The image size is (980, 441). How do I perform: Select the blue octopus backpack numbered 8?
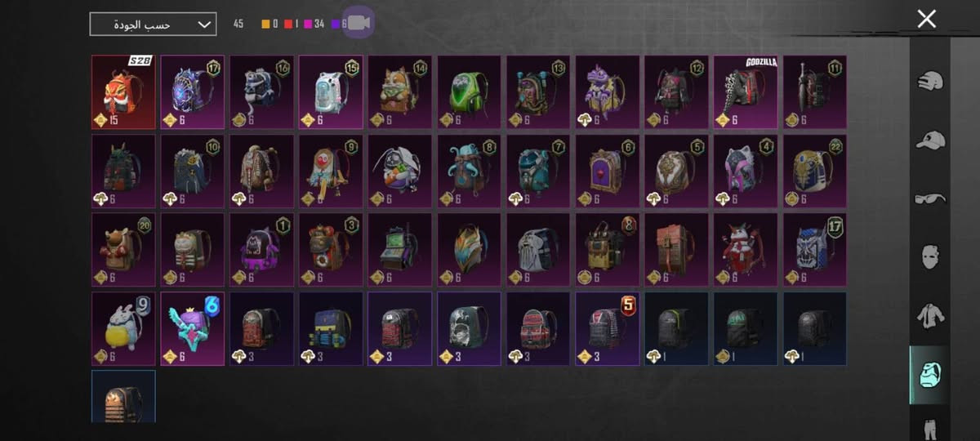pyautogui.click(x=469, y=171)
